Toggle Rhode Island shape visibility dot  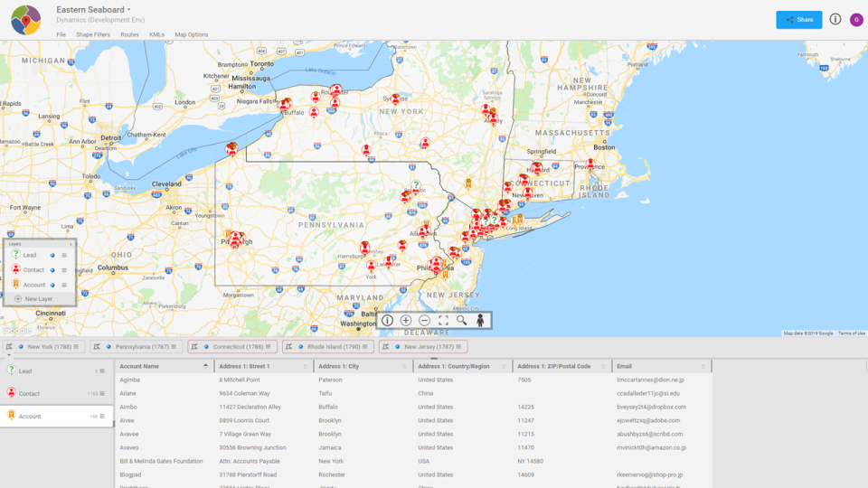(x=300, y=347)
